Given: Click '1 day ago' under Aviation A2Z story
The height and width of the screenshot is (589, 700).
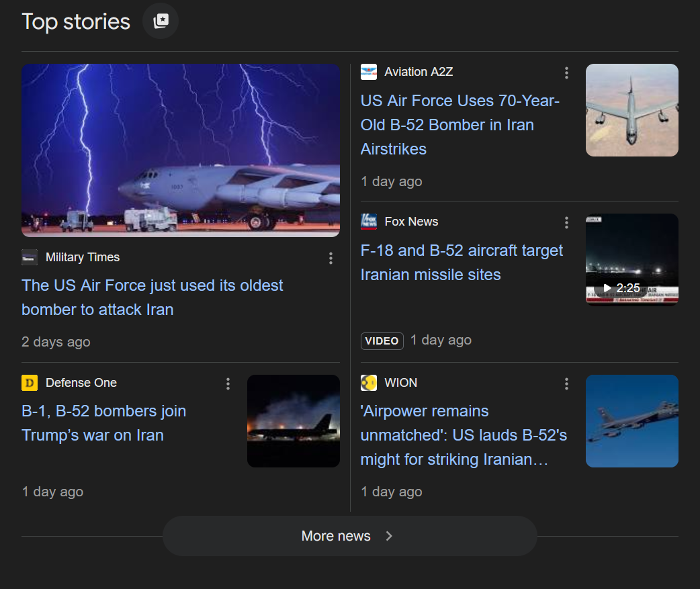Looking at the screenshot, I should click(392, 181).
